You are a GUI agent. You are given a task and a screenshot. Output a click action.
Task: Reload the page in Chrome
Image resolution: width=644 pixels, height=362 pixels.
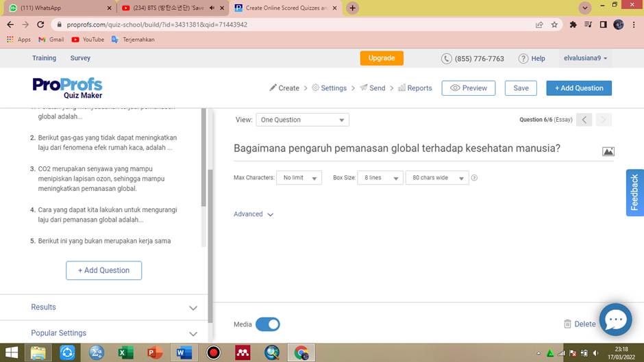click(x=40, y=25)
